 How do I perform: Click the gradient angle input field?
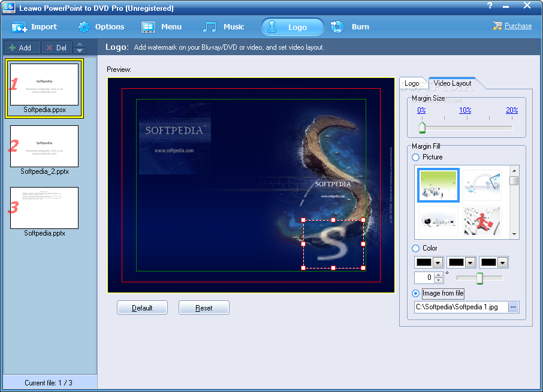click(424, 278)
